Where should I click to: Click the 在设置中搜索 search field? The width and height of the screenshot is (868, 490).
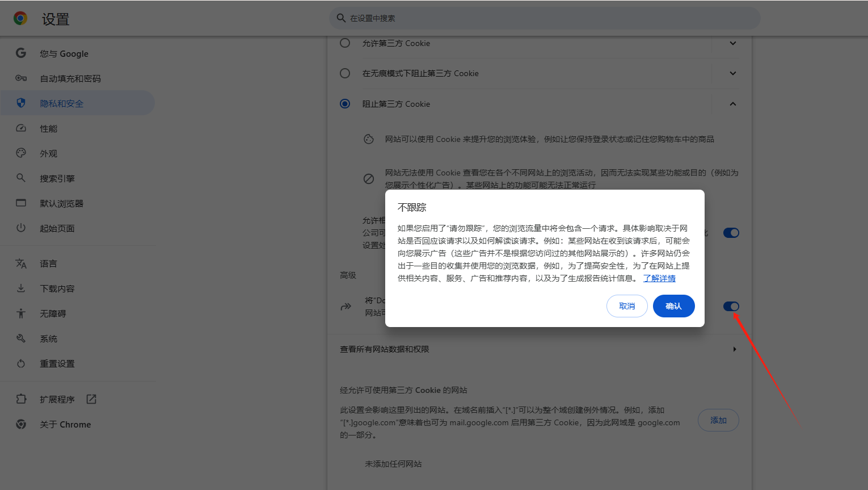click(545, 18)
